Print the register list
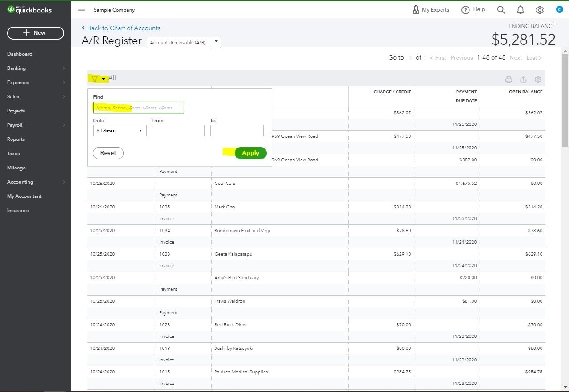 pyautogui.click(x=509, y=80)
